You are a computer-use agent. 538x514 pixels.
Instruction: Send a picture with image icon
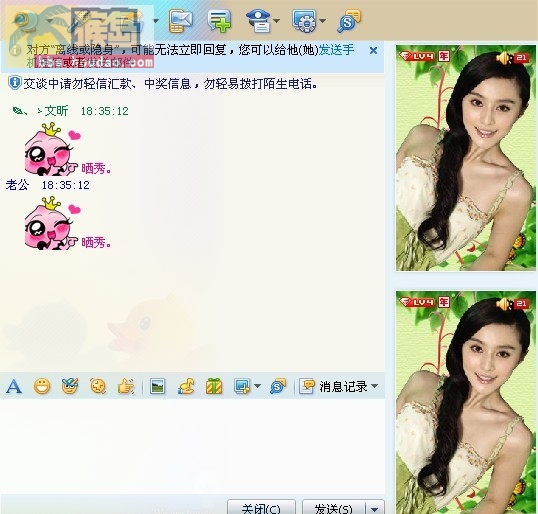(x=157, y=387)
